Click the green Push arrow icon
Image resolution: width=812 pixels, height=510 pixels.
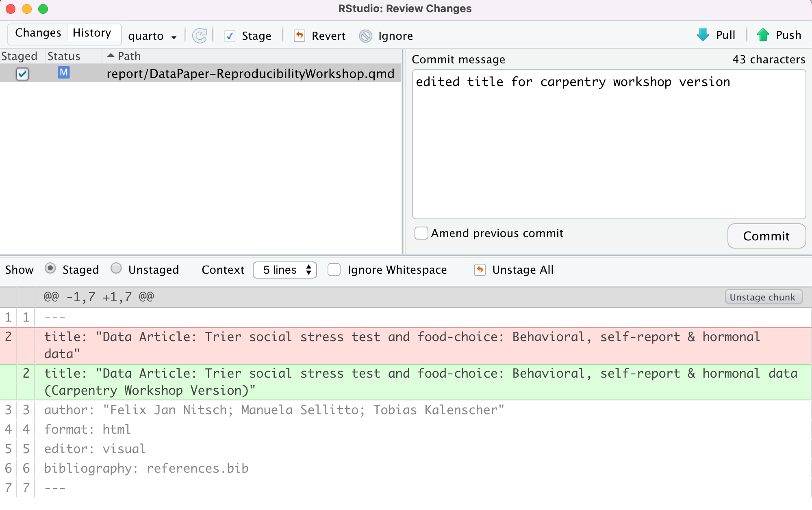click(763, 35)
